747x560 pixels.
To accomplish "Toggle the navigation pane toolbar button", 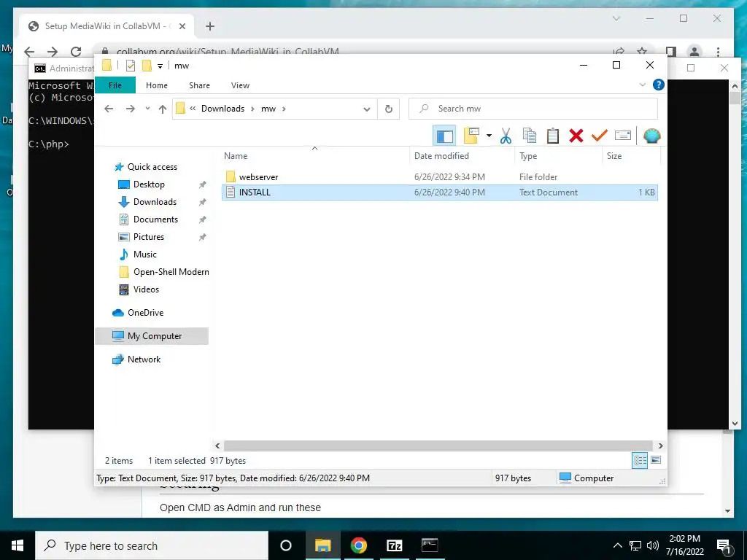I will (x=444, y=136).
